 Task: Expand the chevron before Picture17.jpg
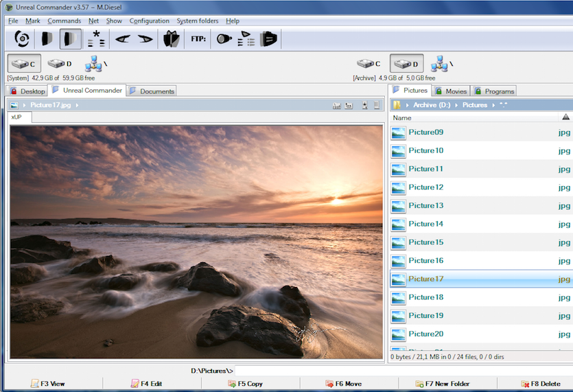point(25,105)
